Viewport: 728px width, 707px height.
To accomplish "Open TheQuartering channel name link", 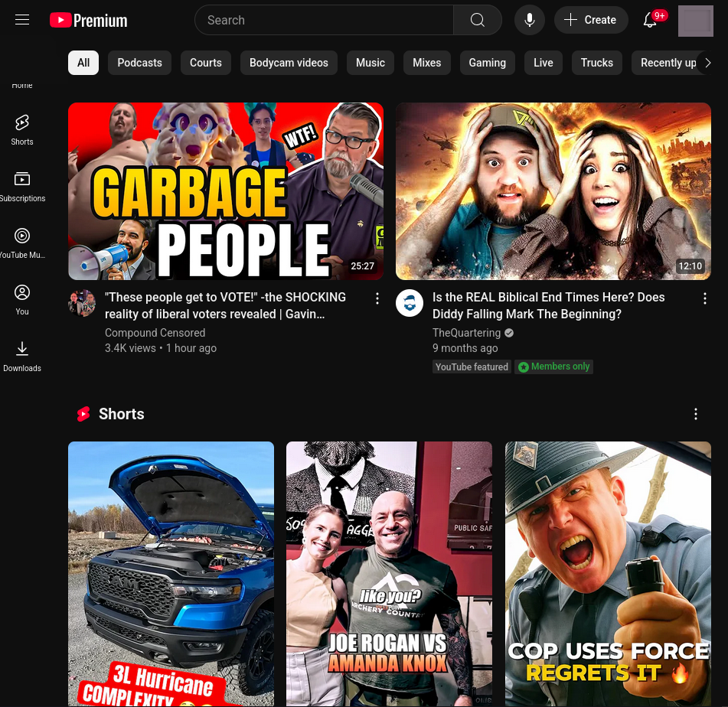I will pos(466,333).
